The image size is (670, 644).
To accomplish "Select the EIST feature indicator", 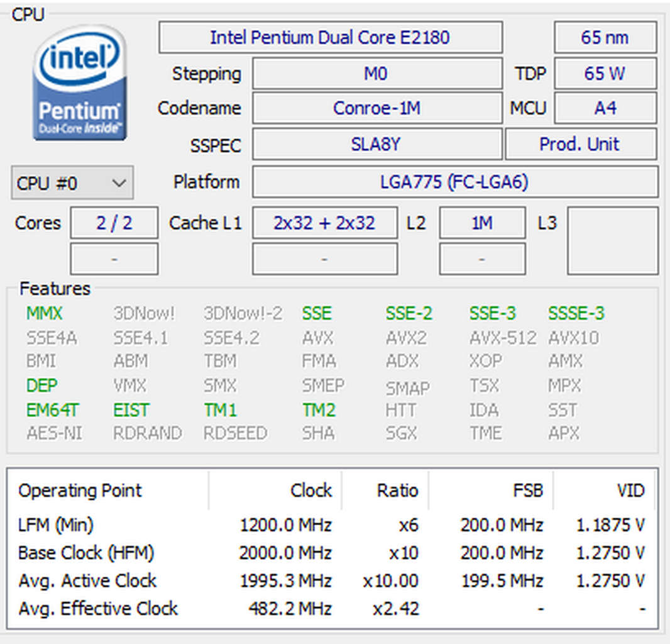I will [130, 409].
